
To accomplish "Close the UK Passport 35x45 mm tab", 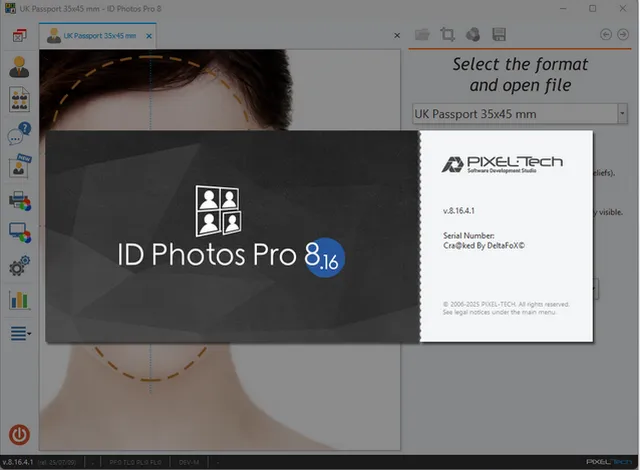I will point(149,36).
